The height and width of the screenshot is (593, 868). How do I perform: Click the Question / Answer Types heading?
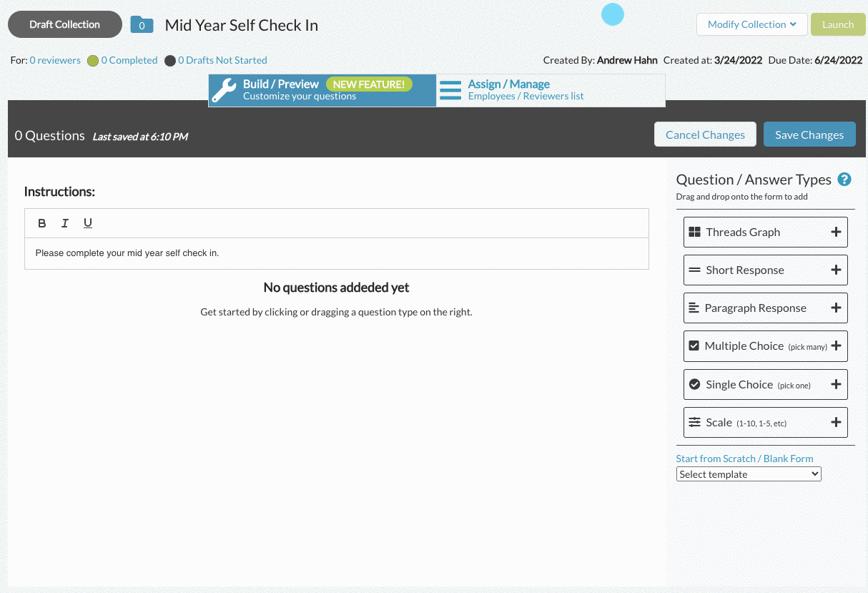(754, 180)
